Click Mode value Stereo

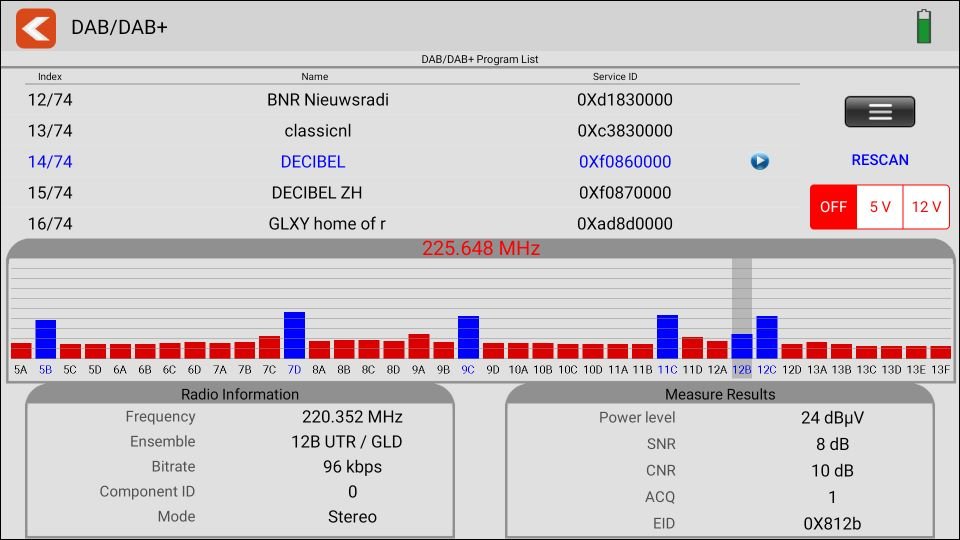click(x=352, y=517)
